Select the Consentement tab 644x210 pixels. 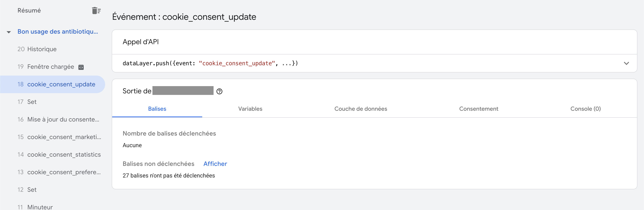coord(478,109)
